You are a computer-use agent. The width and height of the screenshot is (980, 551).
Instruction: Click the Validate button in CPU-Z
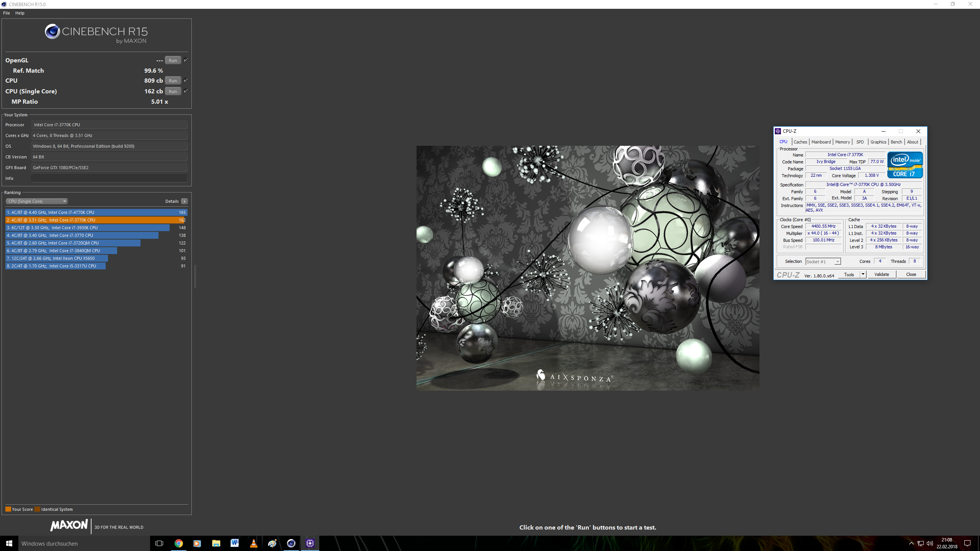(x=882, y=274)
